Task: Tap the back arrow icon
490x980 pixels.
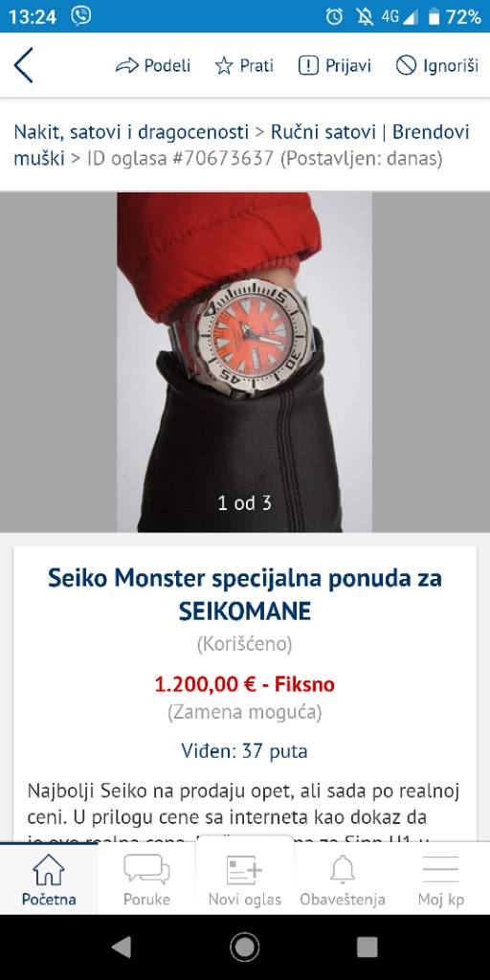Action: click(23, 65)
